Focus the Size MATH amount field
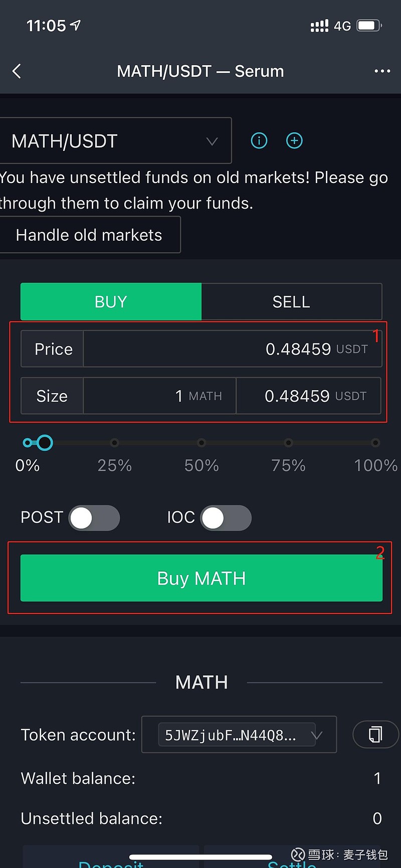 (160, 396)
